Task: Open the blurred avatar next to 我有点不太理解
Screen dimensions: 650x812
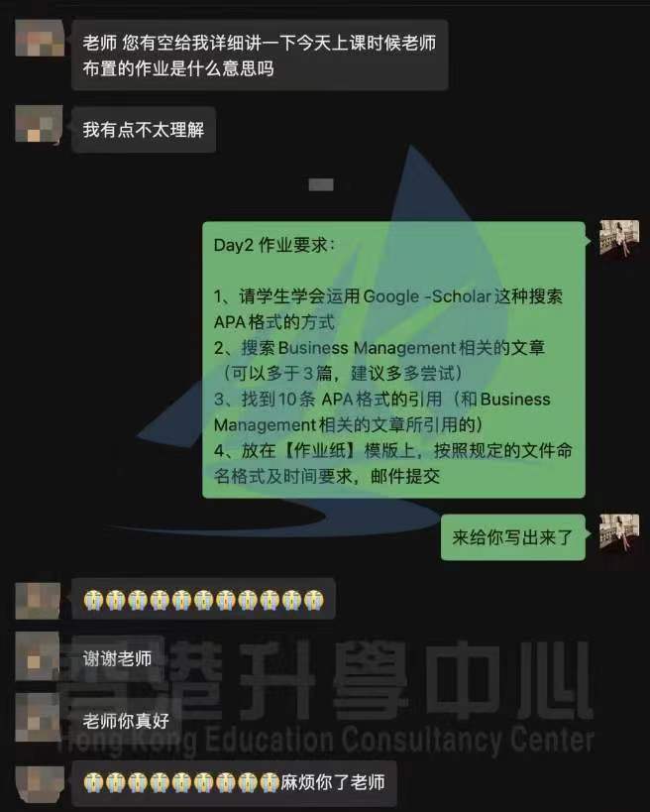Action: click(39, 124)
